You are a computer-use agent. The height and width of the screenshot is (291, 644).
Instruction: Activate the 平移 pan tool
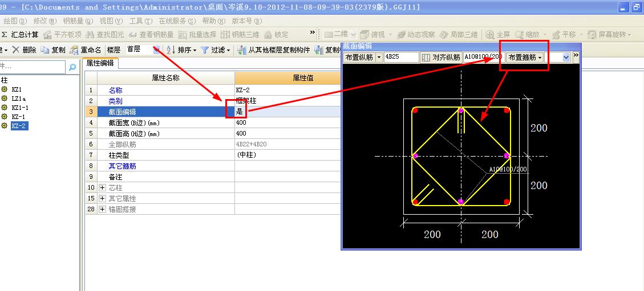click(x=564, y=35)
